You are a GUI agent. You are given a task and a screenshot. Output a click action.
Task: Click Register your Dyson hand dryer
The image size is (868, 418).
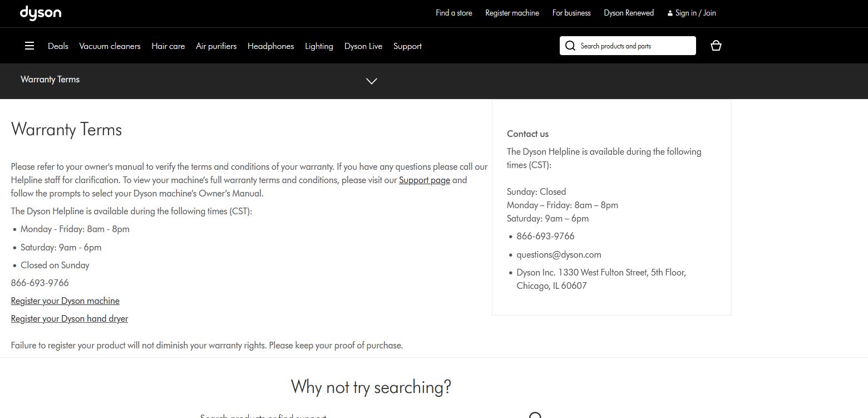[70, 319]
